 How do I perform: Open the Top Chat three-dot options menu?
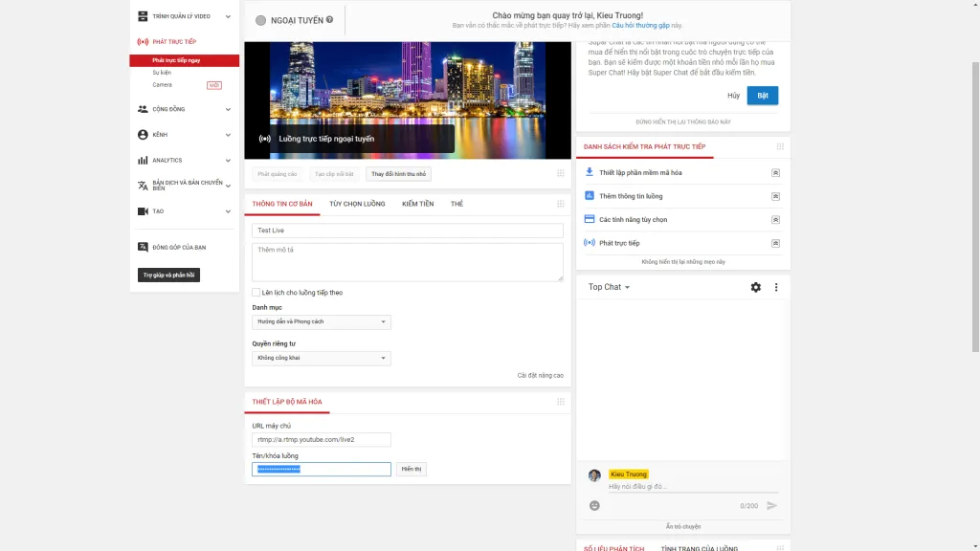776,286
